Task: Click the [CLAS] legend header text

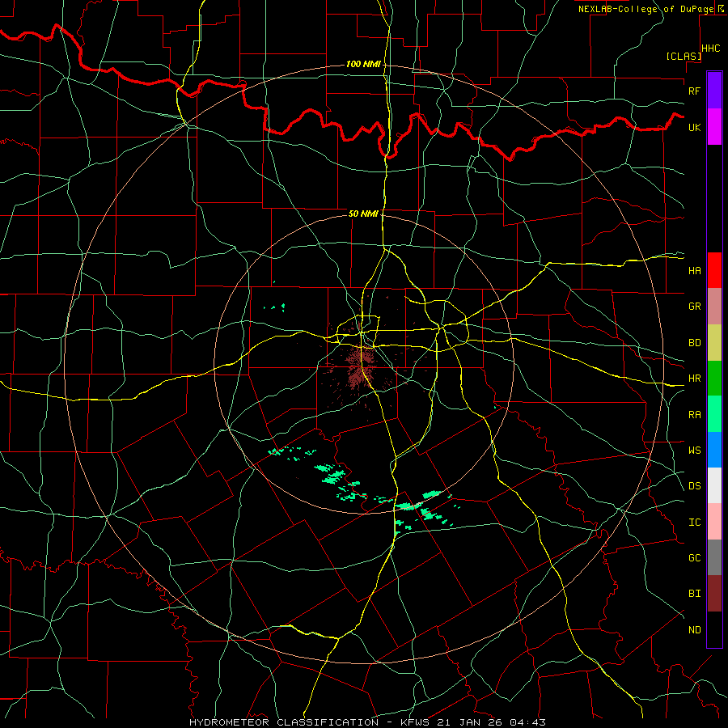Action: [x=684, y=56]
